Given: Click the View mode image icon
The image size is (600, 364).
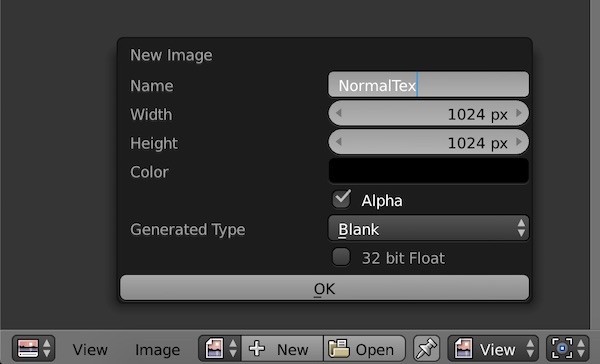Looking at the screenshot, I should pyautogui.click(x=463, y=349).
